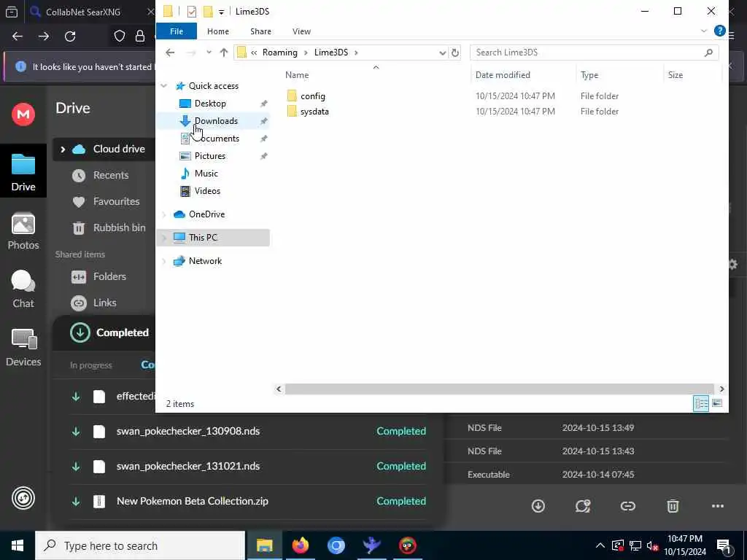
Task: Expand the Explorer ribbon chevron
Action: [x=704, y=31]
